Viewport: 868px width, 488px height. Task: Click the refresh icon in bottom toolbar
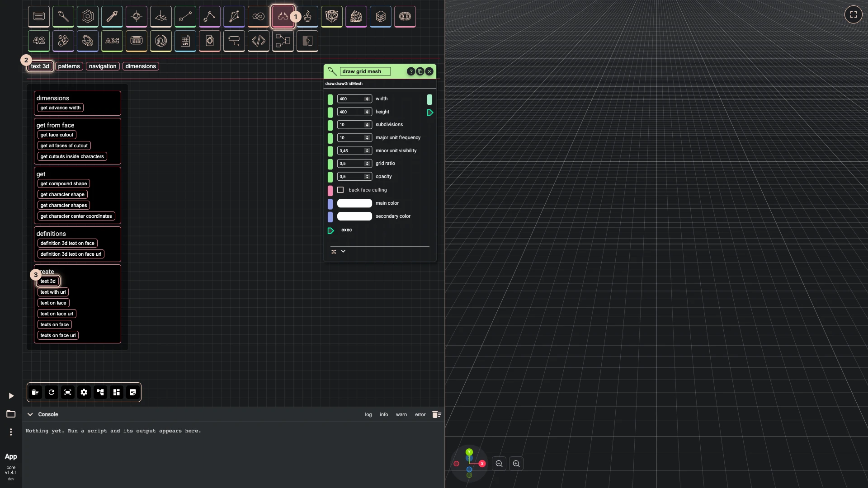coord(52,392)
